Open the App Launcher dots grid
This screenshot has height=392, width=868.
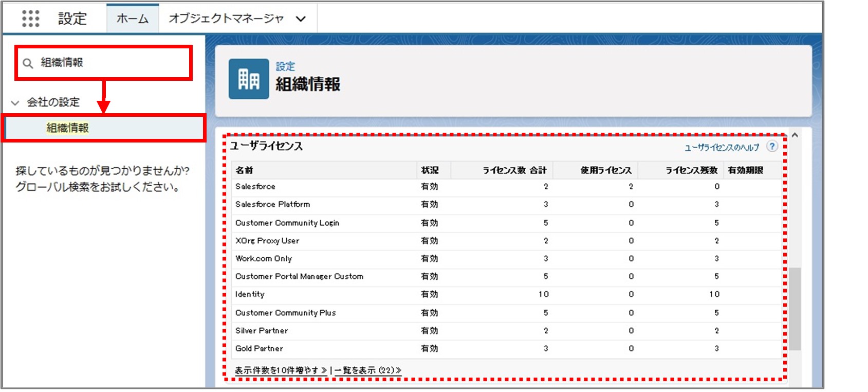click(30, 19)
